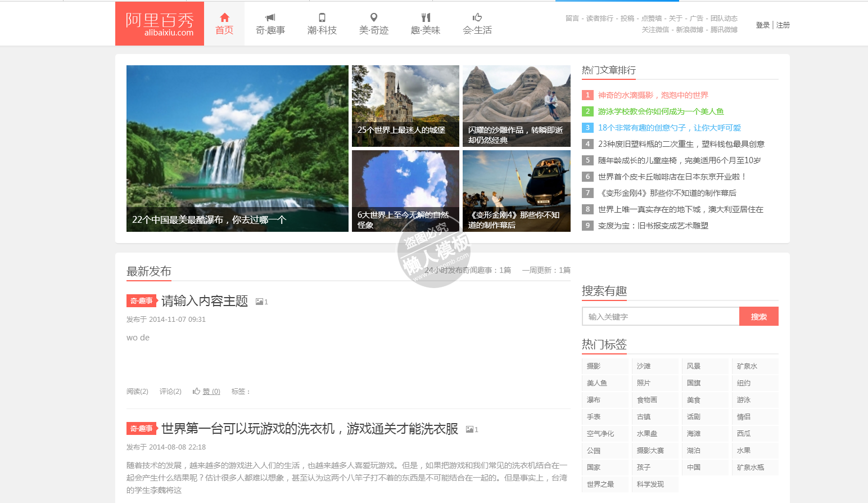Viewport: 868px width, 503px height.
Task: Open ranked article 神奇的水滴摄影，泡泡中的世界
Action: pos(653,96)
